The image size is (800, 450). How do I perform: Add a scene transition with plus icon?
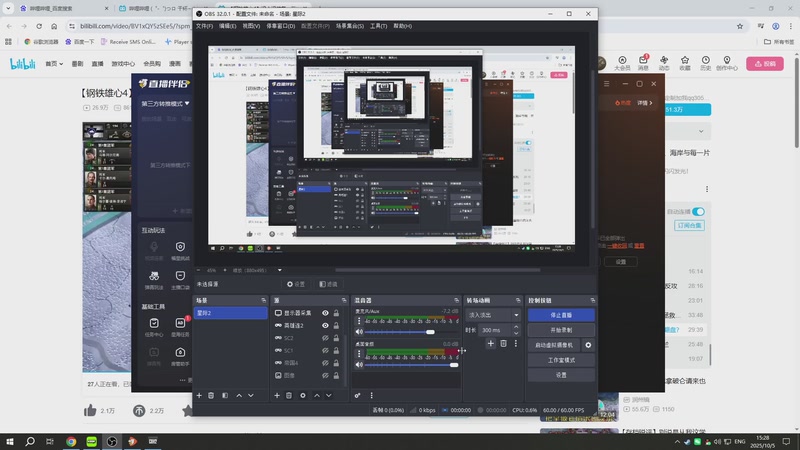pyautogui.click(x=490, y=344)
